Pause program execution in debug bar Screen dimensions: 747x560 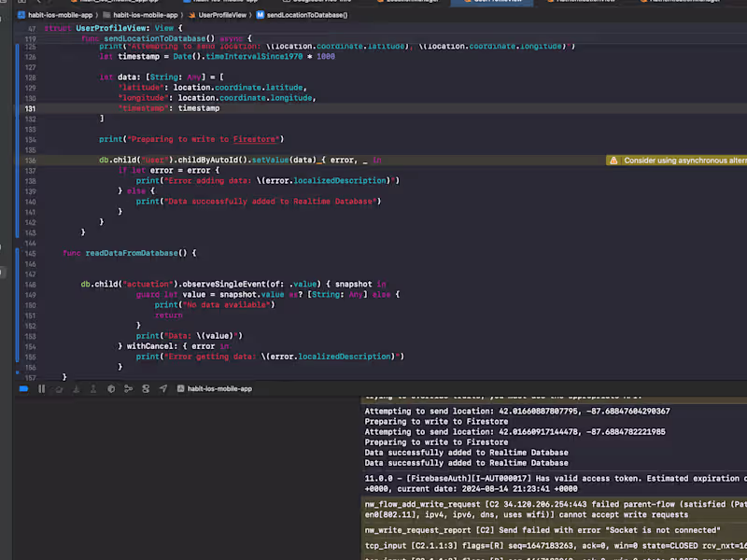(x=41, y=388)
